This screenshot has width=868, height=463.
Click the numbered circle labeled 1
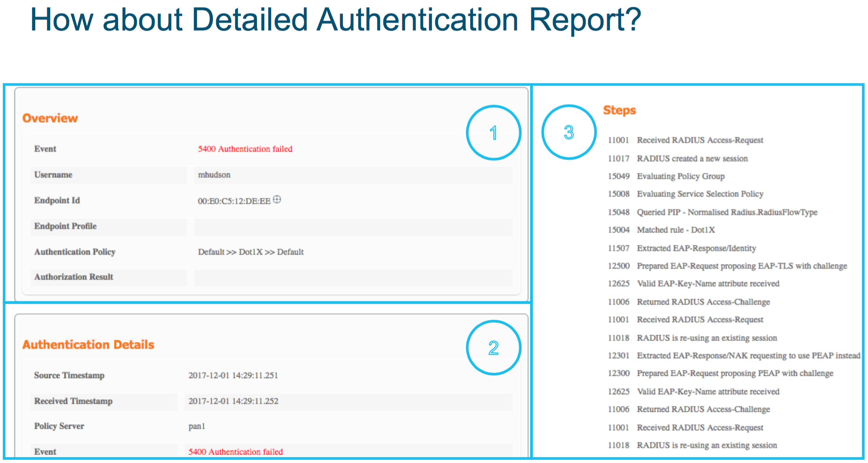click(493, 132)
